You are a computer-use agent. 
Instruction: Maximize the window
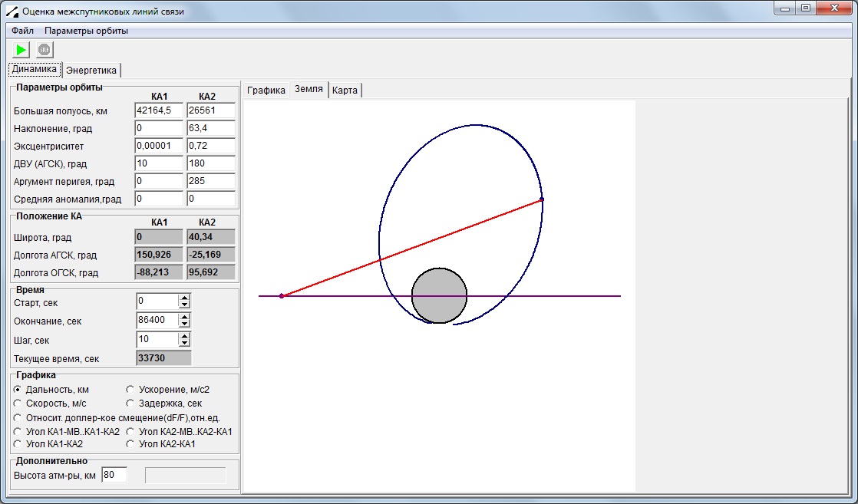(806, 8)
